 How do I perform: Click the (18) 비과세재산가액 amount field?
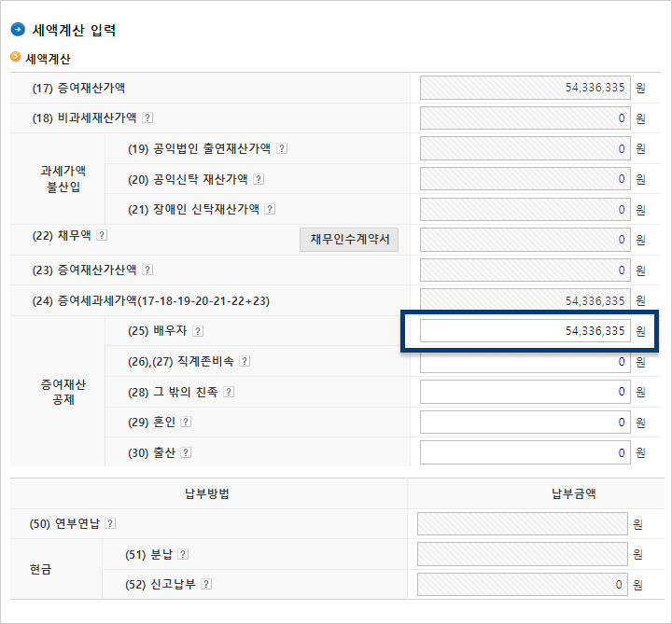(x=525, y=118)
